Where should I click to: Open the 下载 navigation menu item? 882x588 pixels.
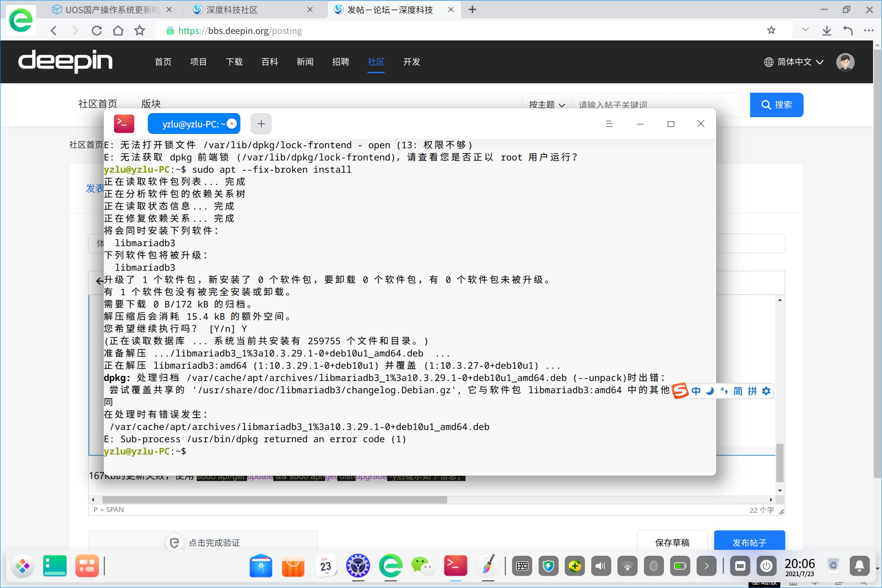pyautogui.click(x=234, y=62)
